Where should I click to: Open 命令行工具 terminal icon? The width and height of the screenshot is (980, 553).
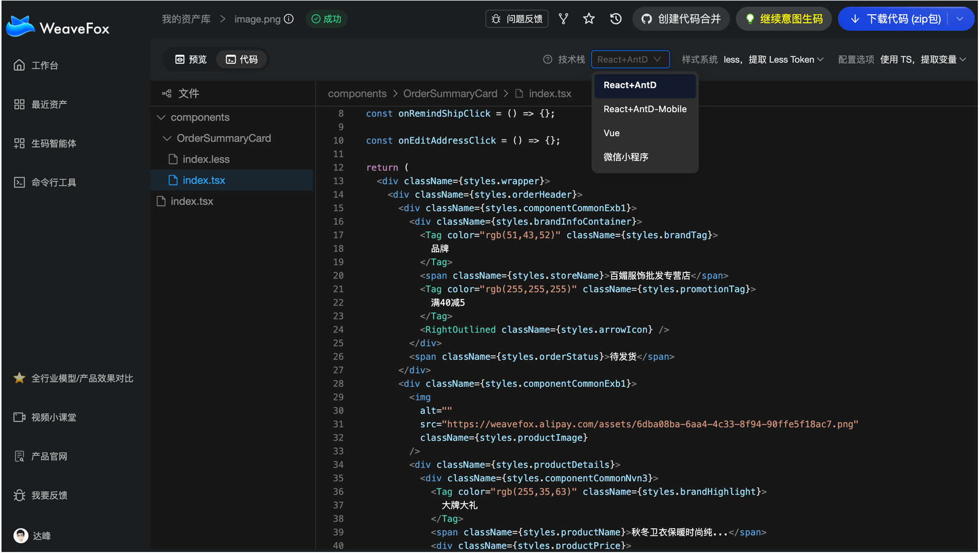click(19, 182)
